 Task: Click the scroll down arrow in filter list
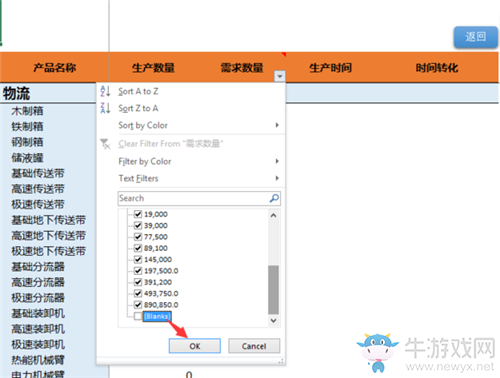pyautogui.click(x=273, y=321)
